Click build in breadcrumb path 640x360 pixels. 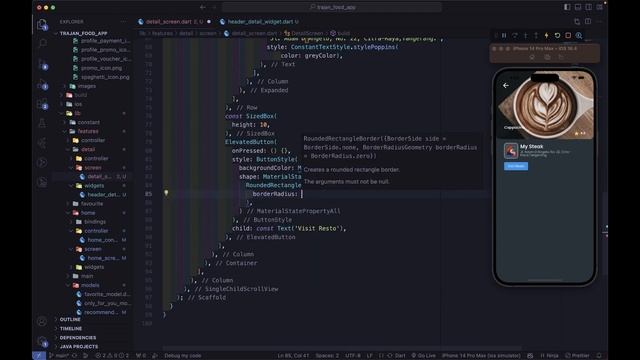tap(343, 33)
